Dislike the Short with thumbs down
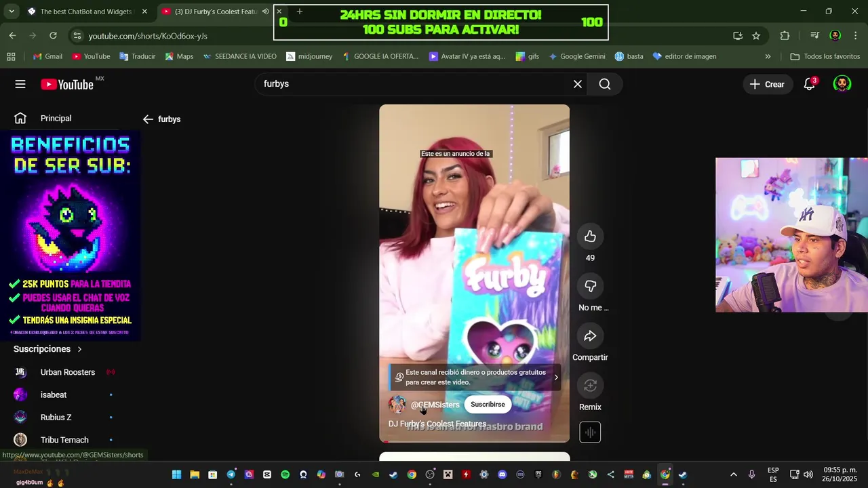This screenshot has height=488, width=868. pos(590,286)
